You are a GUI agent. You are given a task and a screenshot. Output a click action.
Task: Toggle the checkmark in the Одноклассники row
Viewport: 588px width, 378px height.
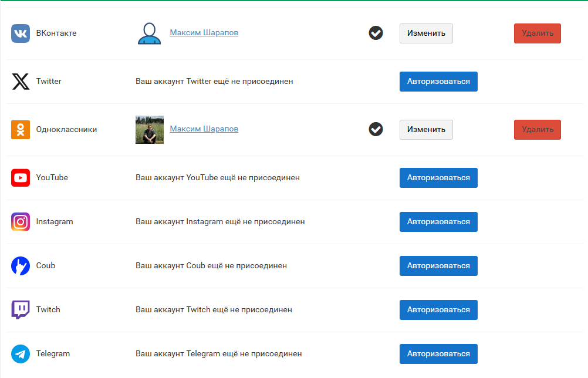click(x=376, y=129)
